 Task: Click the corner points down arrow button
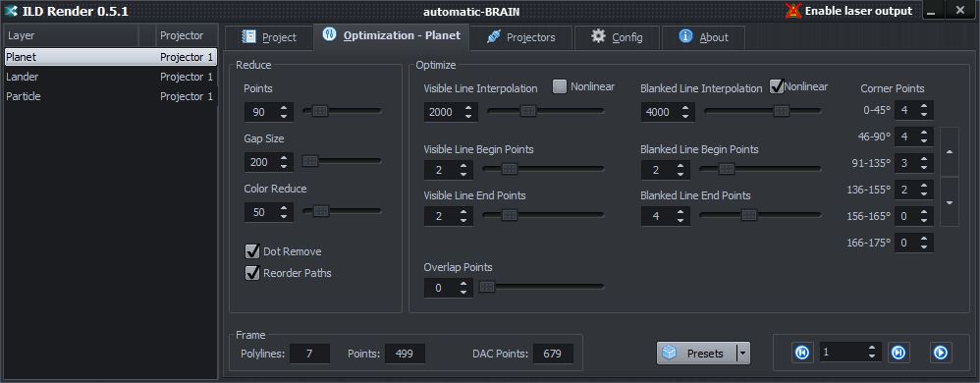pos(950,201)
